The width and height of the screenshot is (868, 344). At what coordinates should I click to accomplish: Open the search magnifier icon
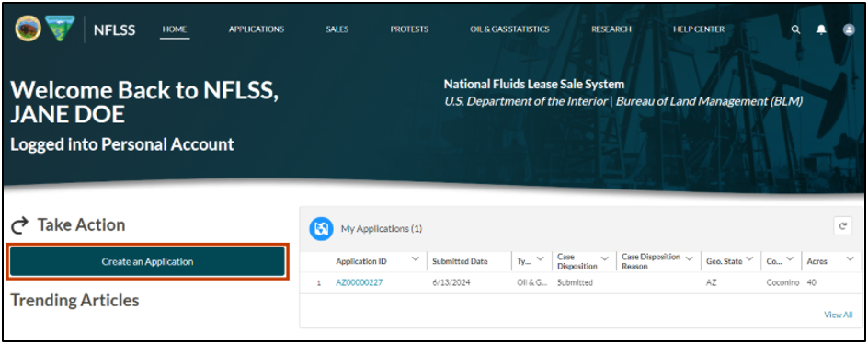point(795,30)
